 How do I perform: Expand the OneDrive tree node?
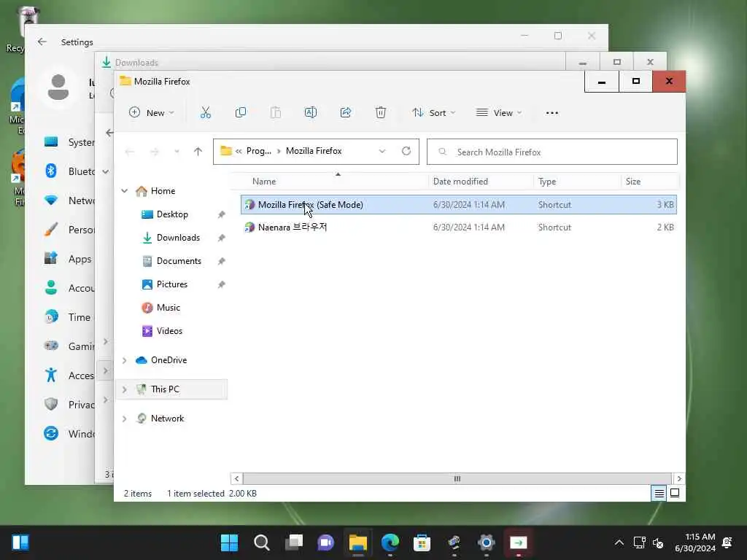pyautogui.click(x=124, y=360)
